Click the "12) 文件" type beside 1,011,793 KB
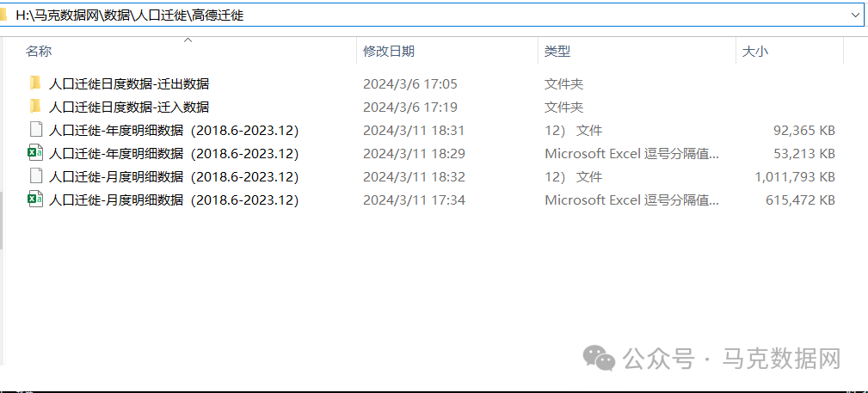Image resolution: width=868 pixels, height=393 pixels. pos(574,177)
